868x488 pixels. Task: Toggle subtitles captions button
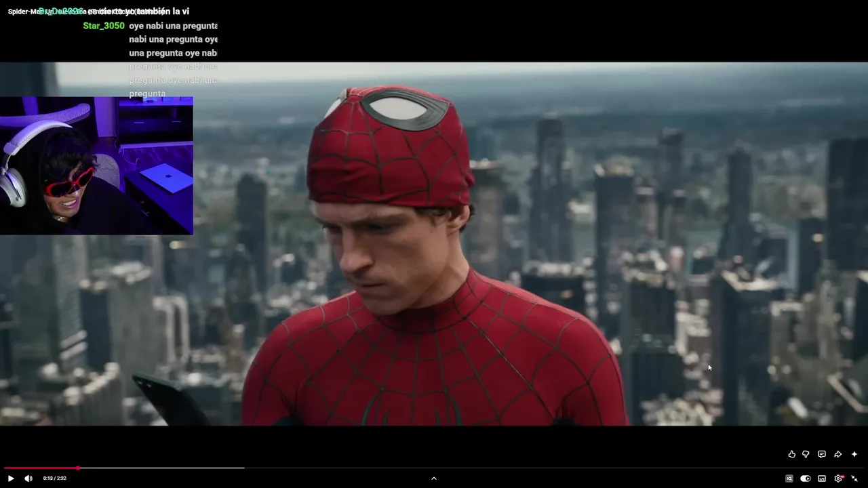822,479
